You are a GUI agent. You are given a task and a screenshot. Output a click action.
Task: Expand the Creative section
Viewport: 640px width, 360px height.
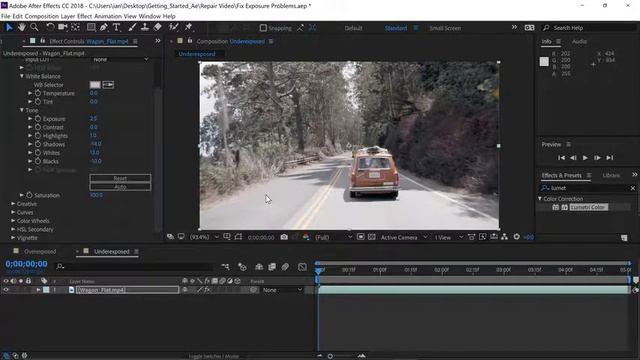[x=13, y=203]
